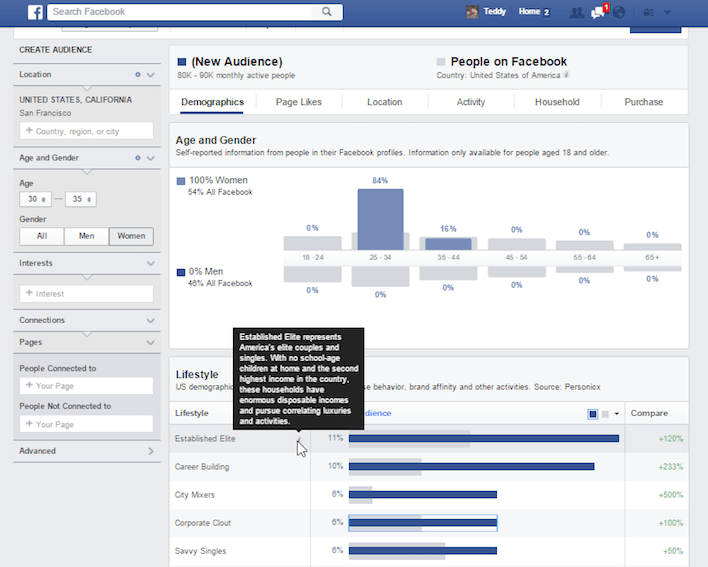Click the info icon beside Established Elite
The image size is (708, 567).
(x=298, y=438)
